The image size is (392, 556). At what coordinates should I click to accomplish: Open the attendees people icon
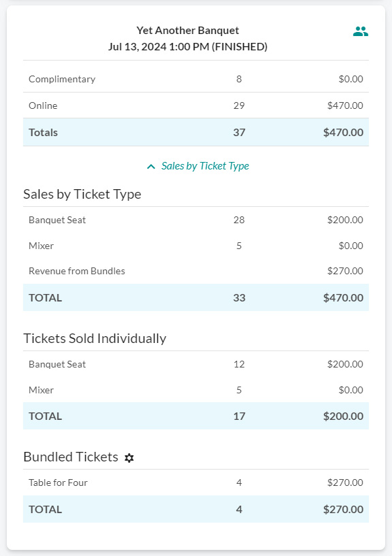pyautogui.click(x=361, y=31)
